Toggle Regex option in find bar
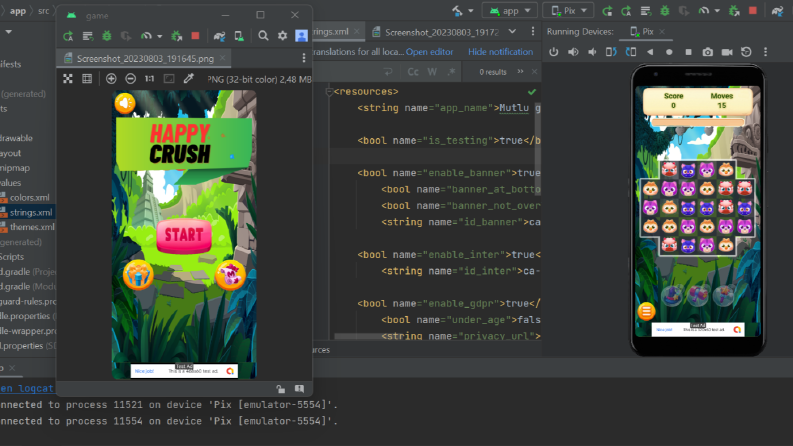 (x=451, y=72)
